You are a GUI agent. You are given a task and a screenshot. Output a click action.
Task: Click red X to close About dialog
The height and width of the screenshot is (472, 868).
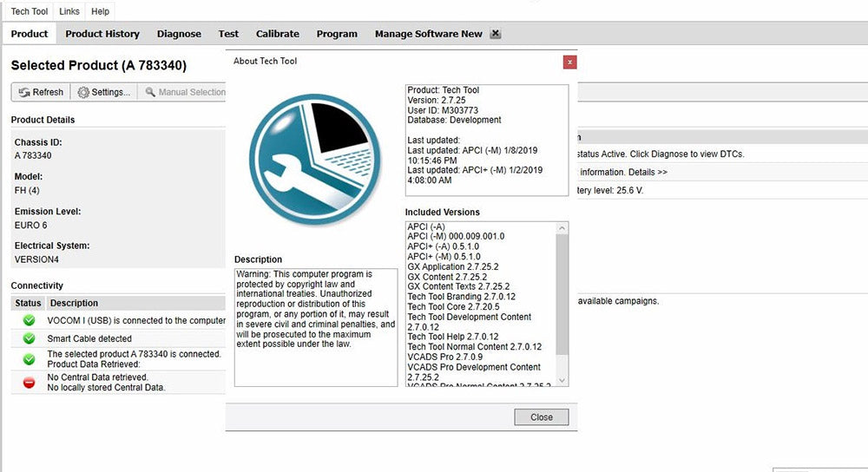[569, 62]
